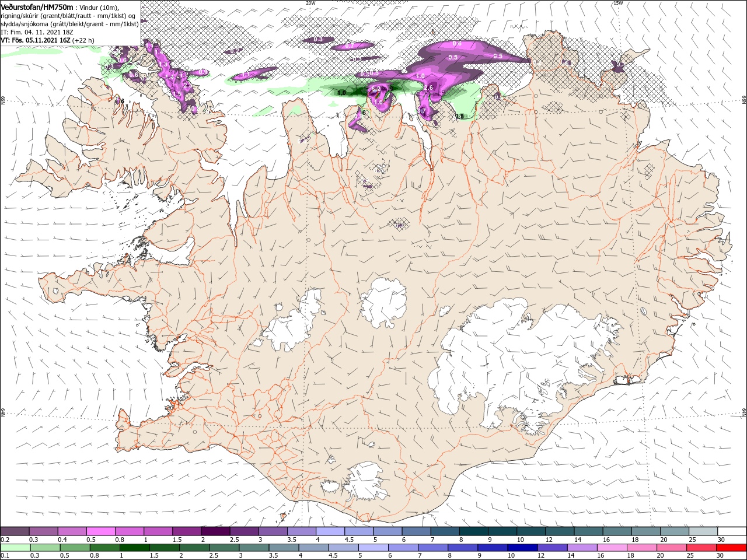The image size is (747, 560).
Task: Pick the darkest green 1 swatch in lower legend
Action: point(134,548)
